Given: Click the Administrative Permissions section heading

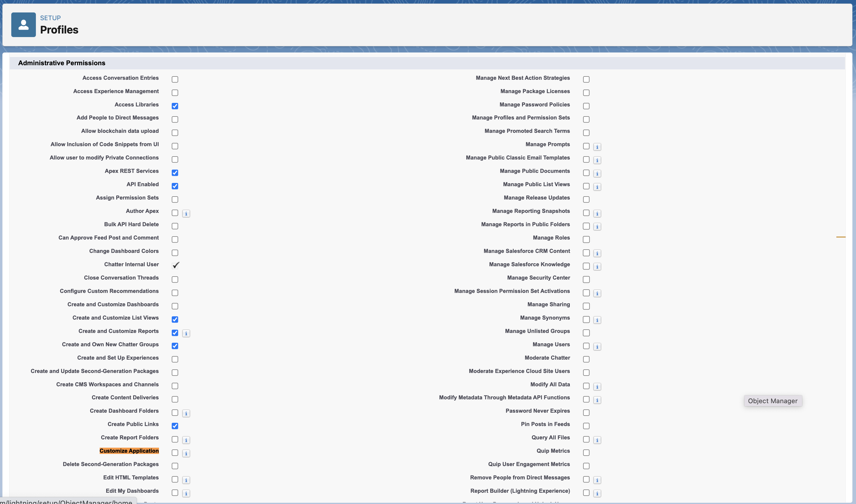Looking at the screenshot, I should coord(61,63).
